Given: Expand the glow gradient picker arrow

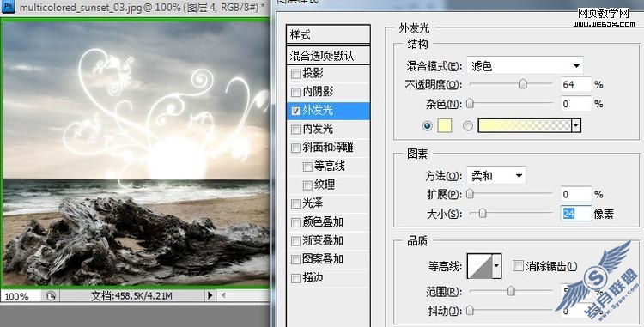Looking at the screenshot, I should click(x=576, y=126).
